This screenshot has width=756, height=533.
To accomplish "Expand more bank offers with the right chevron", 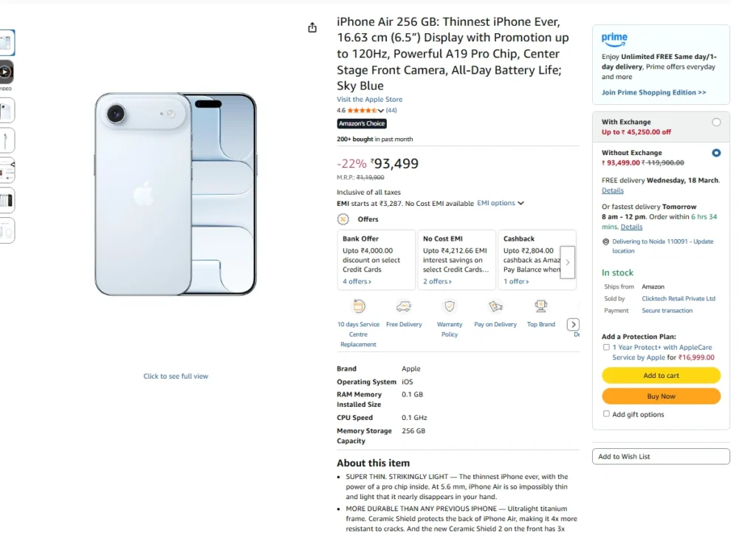I will point(567,261).
